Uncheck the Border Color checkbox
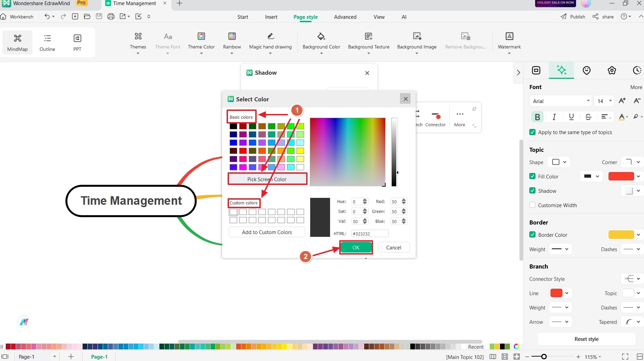Image resolution: width=644 pixels, height=361 pixels. (x=532, y=235)
